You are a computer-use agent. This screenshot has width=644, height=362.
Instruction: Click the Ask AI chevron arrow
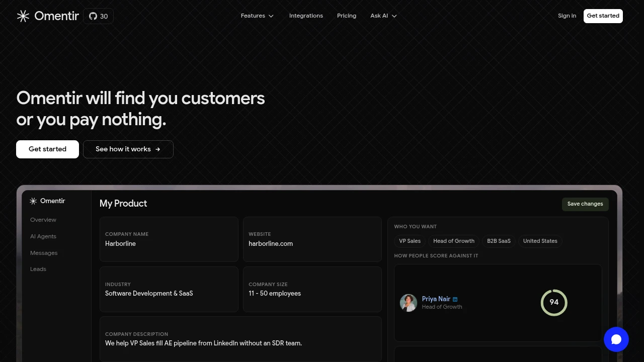(x=394, y=16)
